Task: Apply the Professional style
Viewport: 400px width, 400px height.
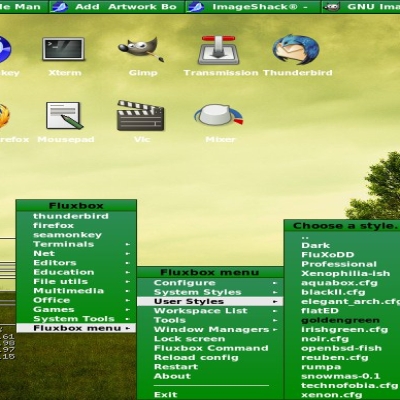Action: coord(342,264)
